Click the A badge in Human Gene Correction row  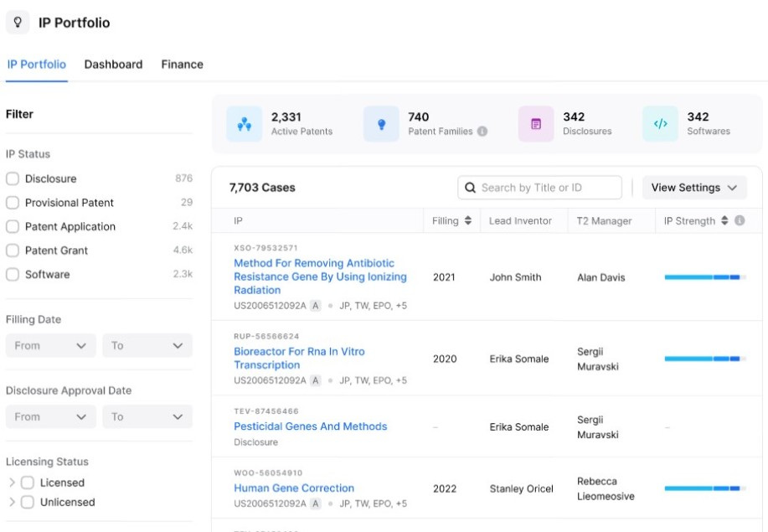click(x=316, y=504)
